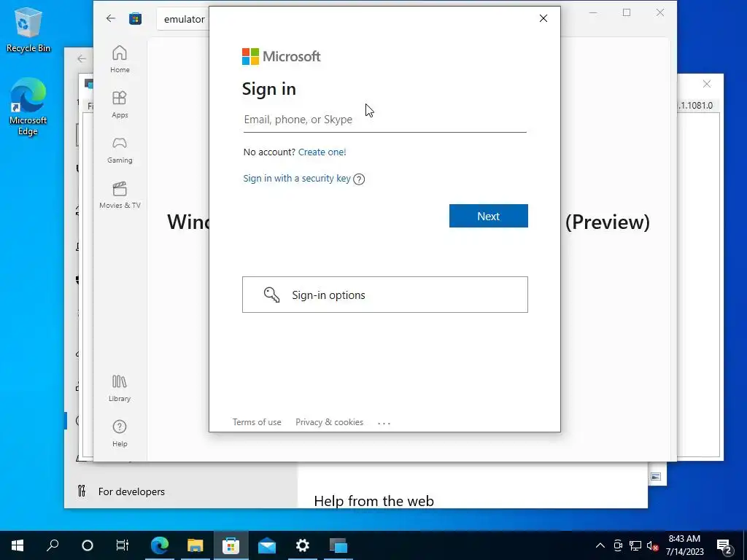Click the muted volume tray icon
The width and height of the screenshot is (747, 560).
(652, 545)
